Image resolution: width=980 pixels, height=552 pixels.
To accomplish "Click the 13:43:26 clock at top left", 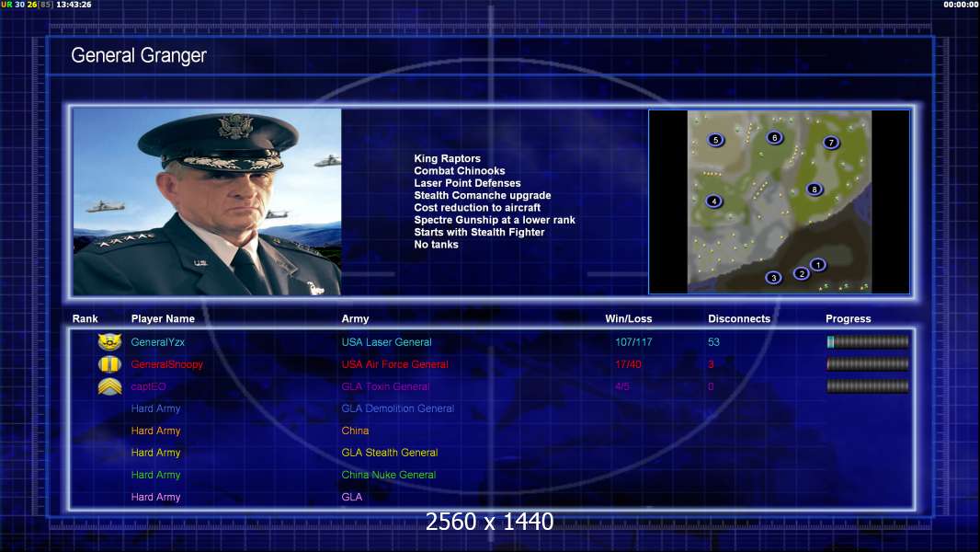I will [x=74, y=5].
